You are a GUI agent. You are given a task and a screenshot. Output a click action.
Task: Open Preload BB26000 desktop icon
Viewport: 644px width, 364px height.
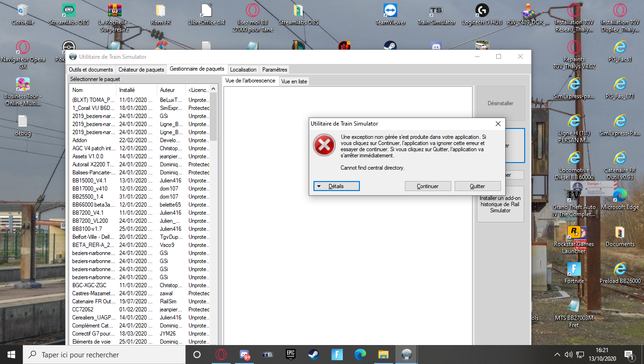620,273
